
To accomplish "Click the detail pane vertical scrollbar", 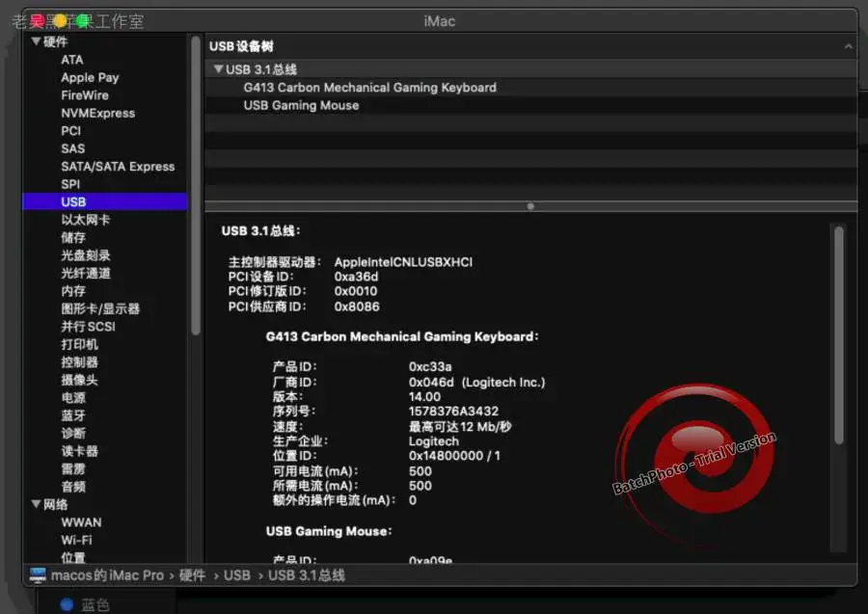I will 839,334.
